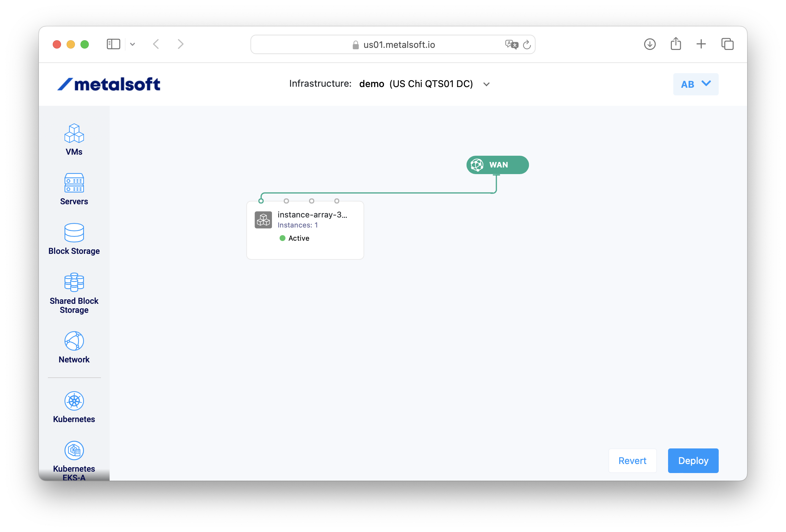
Task: Toggle the Safari sidebar button
Action: click(113, 44)
